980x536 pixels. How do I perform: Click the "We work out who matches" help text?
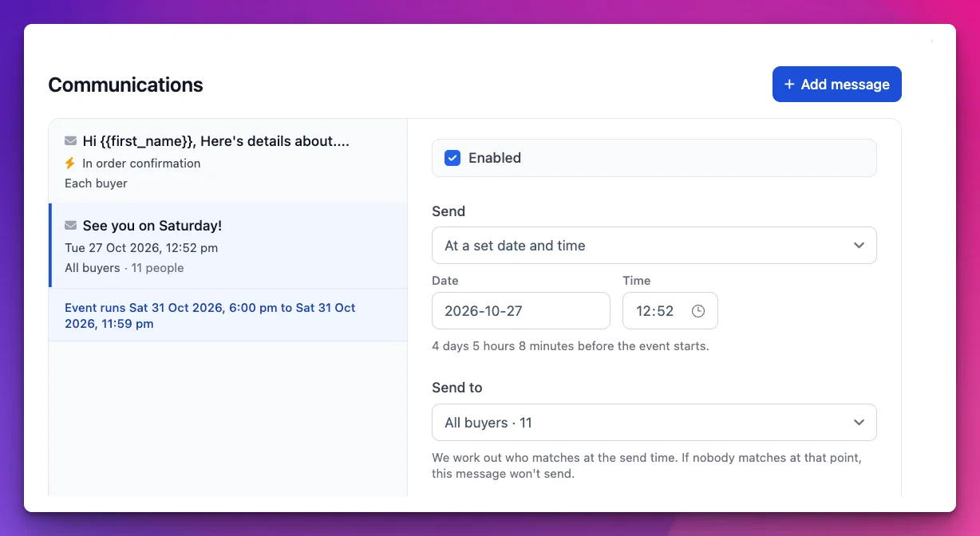pyautogui.click(x=647, y=466)
